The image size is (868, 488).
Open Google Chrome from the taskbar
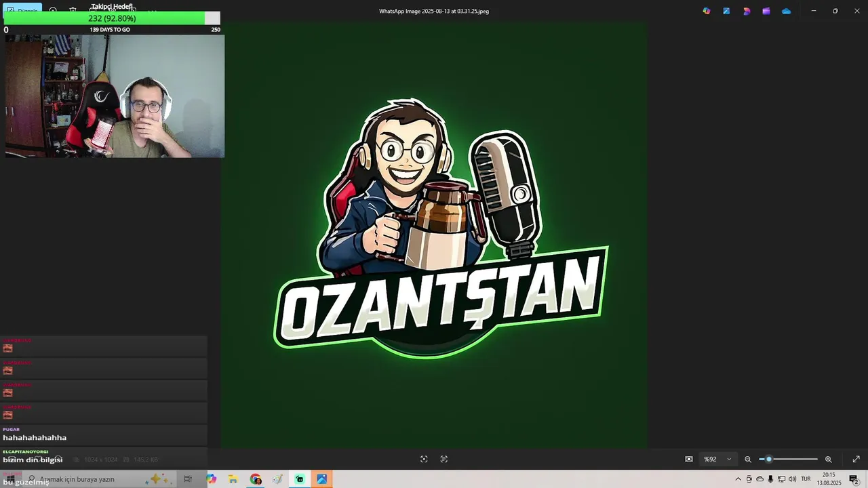click(x=256, y=479)
